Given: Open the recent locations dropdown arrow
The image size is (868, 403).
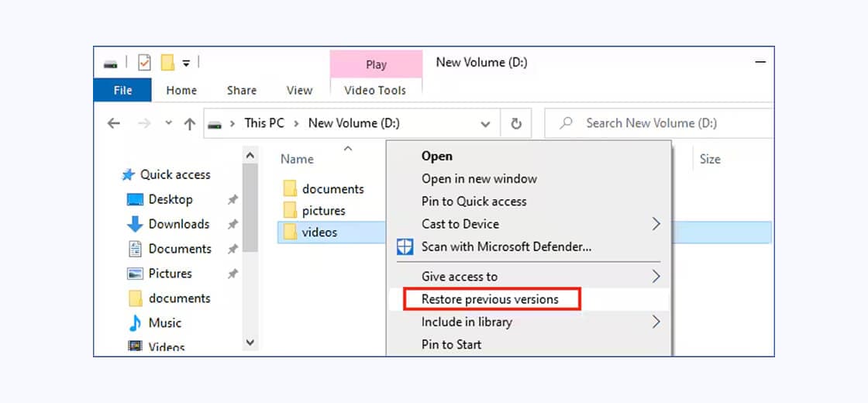Looking at the screenshot, I should [x=169, y=123].
